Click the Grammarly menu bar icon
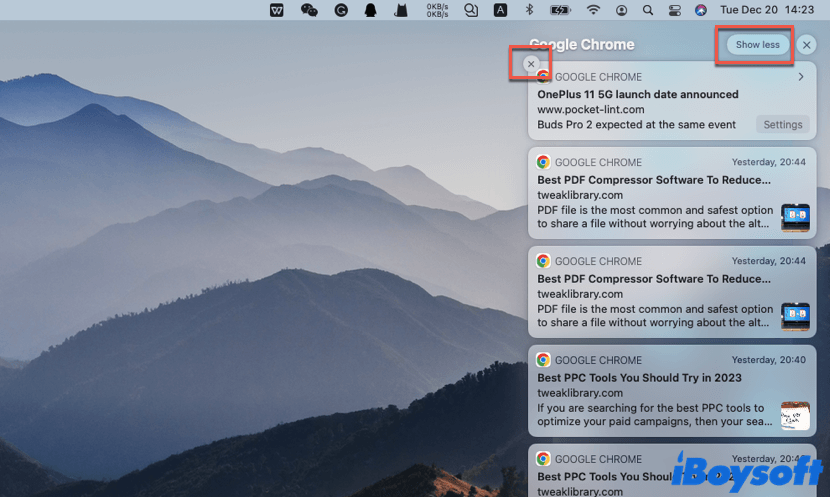The image size is (830, 497). click(341, 10)
